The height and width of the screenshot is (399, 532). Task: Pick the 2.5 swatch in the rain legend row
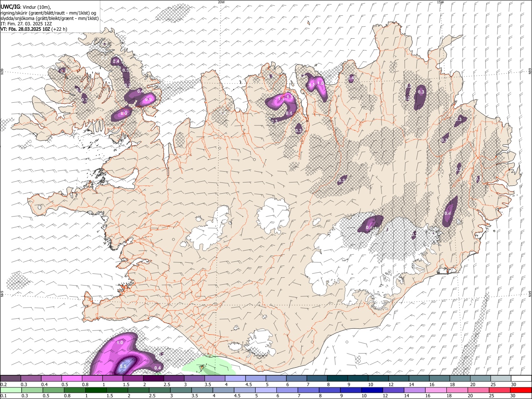tap(159, 390)
